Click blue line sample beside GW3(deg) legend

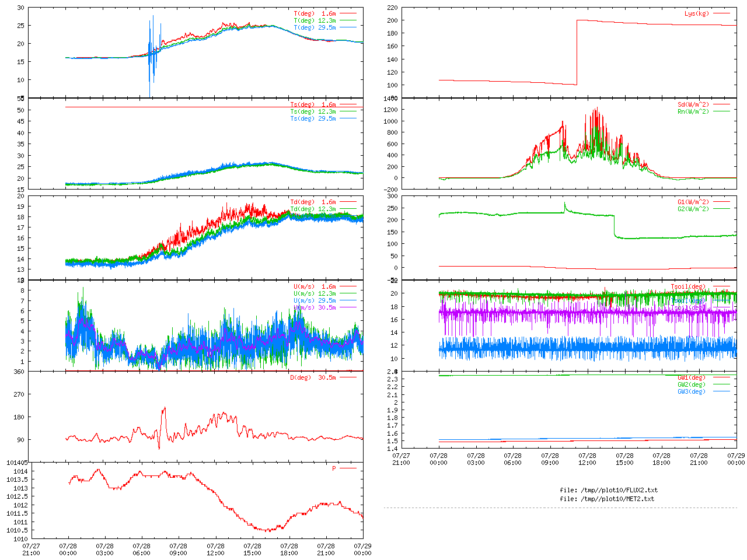[x=721, y=391]
